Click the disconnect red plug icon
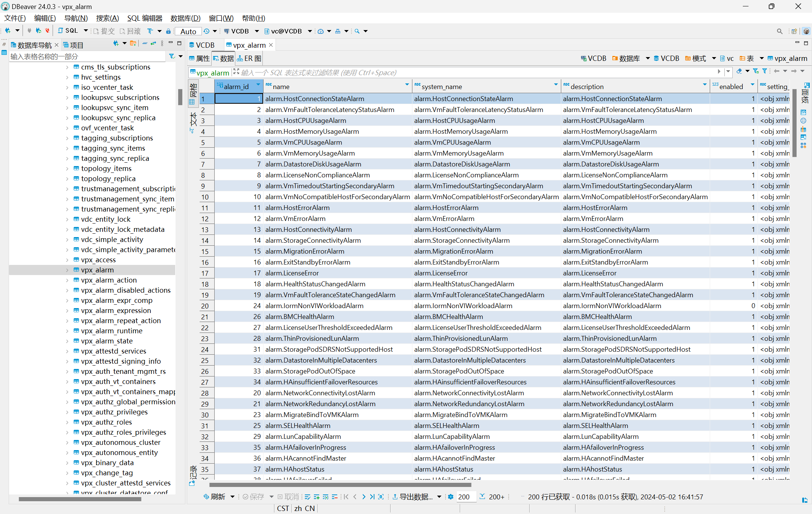 click(47, 31)
